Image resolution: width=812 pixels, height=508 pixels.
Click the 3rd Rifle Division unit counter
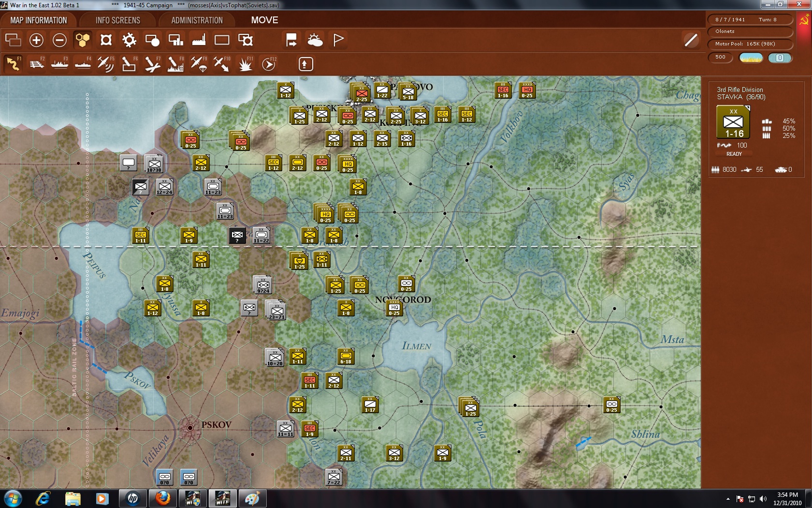pos(733,122)
